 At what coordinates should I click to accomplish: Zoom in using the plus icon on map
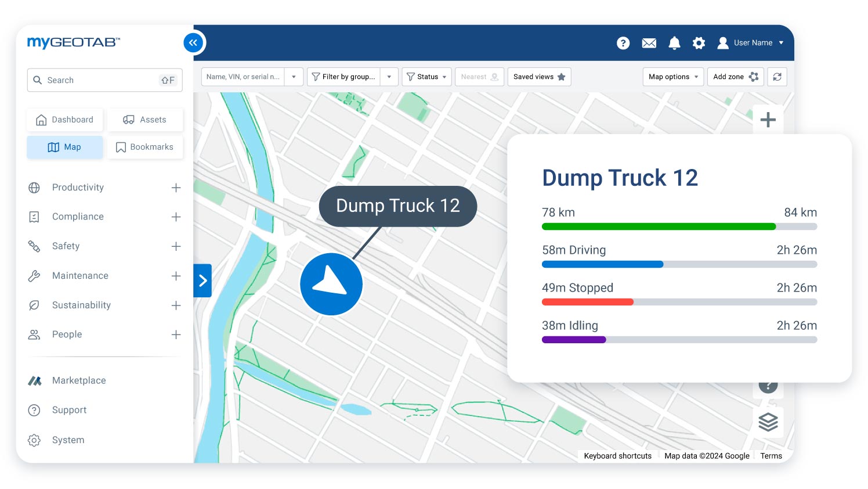coord(768,120)
